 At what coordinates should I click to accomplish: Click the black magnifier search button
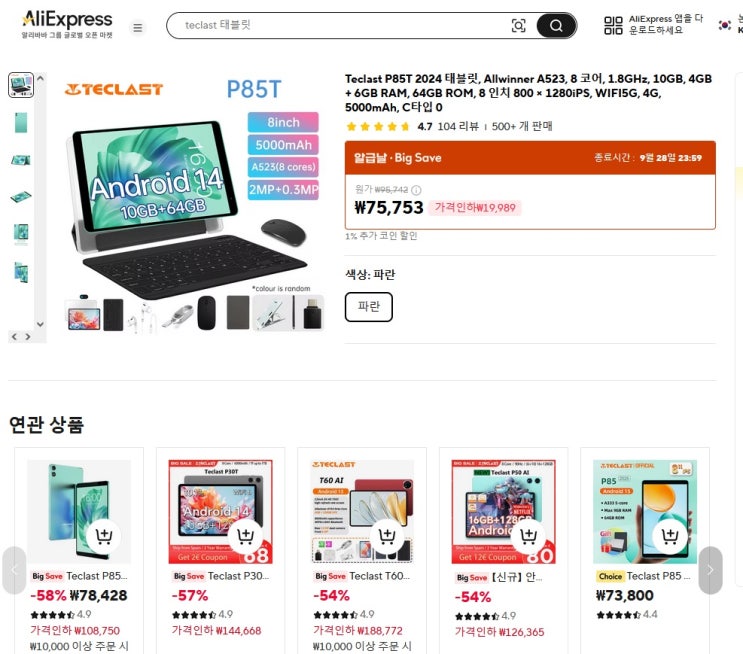[x=556, y=26]
